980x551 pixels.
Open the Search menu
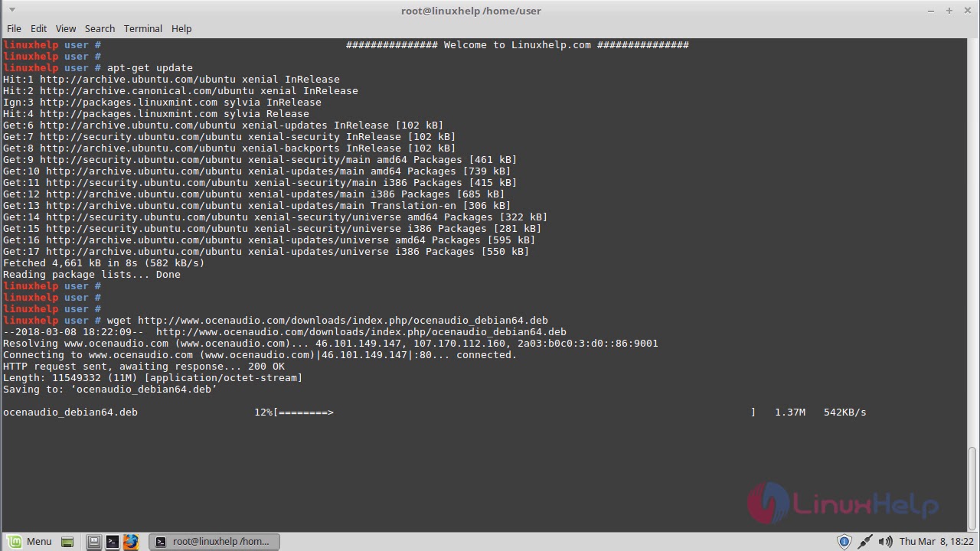pos(100,28)
